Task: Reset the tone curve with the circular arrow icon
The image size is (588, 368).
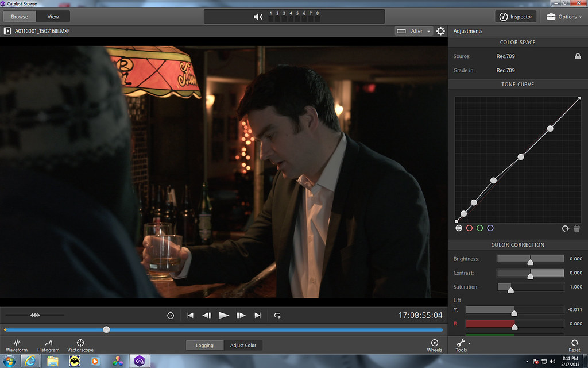Action: (x=565, y=228)
